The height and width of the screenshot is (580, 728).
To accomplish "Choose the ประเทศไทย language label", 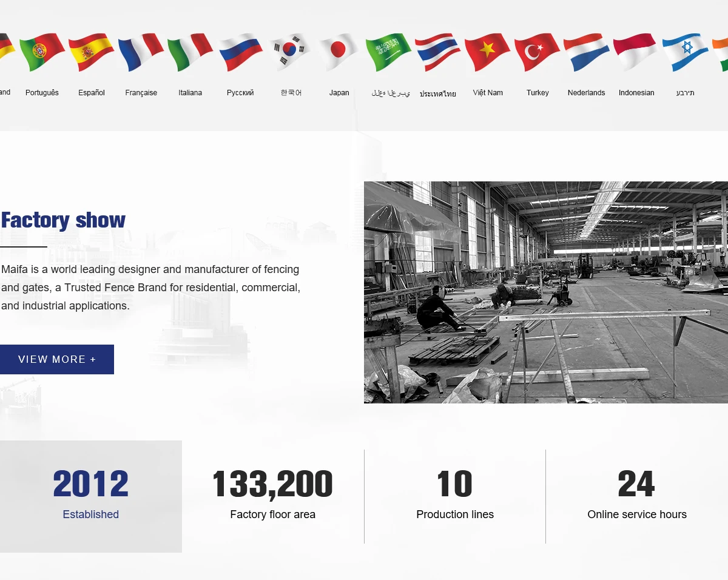I will click(438, 93).
